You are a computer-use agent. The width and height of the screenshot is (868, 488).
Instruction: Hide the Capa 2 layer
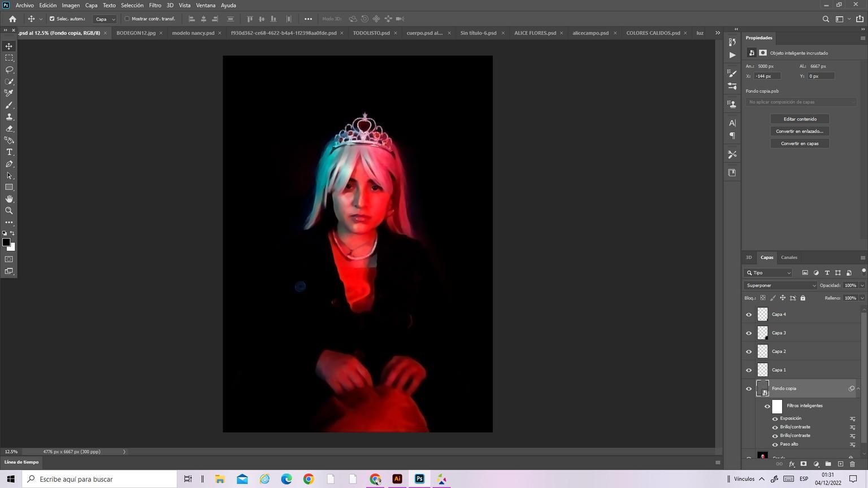(749, 352)
